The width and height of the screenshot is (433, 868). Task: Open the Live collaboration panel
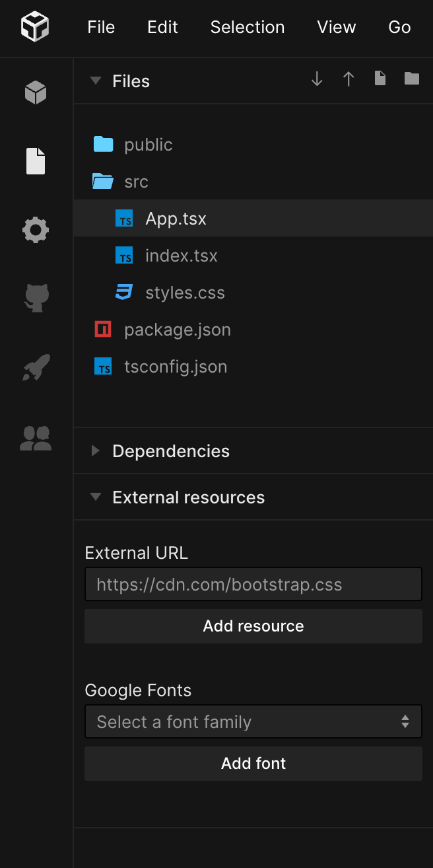(x=35, y=438)
